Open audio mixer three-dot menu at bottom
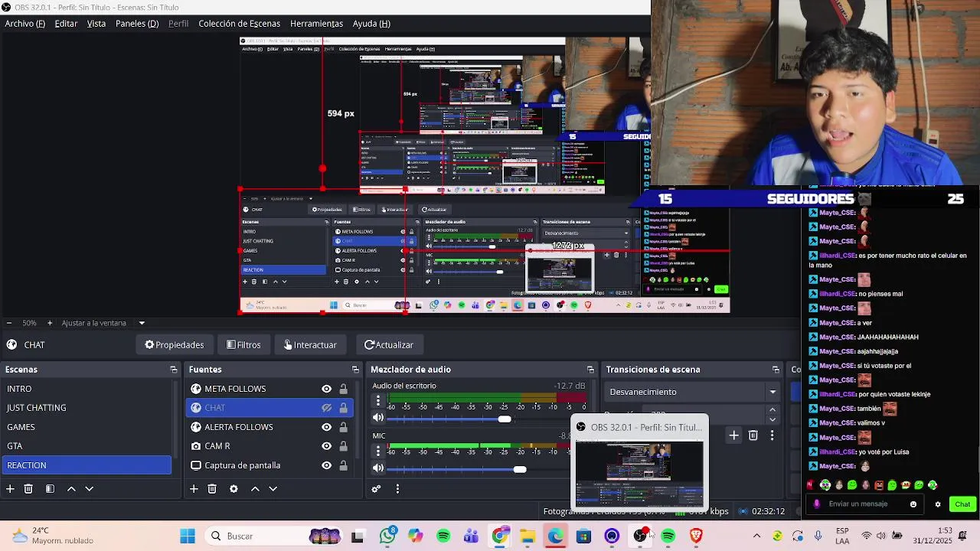The height and width of the screenshot is (551, 980). coord(397,488)
